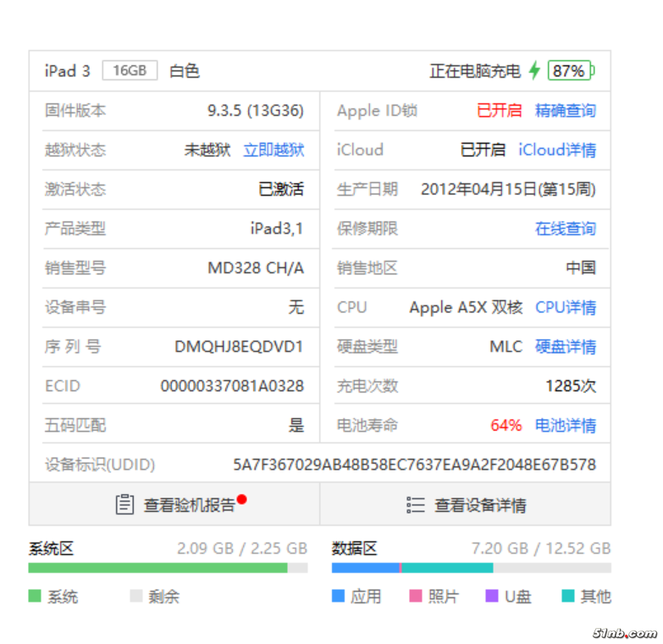
Task: Click the blue 应用 legend color swatch
Action: [x=339, y=597]
